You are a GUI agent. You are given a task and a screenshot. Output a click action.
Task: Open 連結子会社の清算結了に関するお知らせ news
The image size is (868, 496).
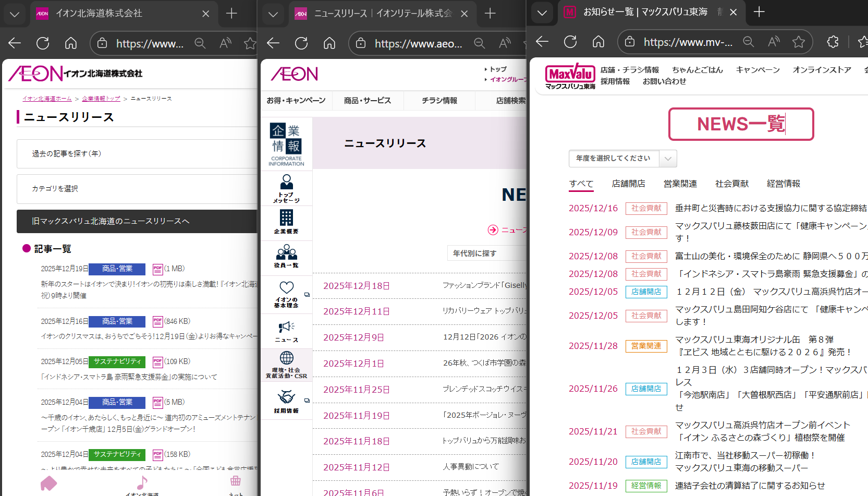coord(750,486)
